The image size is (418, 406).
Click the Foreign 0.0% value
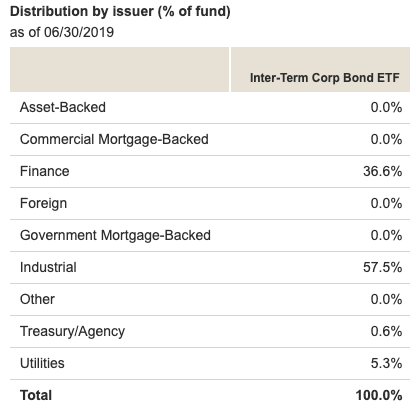pyautogui.click(x=386, y=203)
